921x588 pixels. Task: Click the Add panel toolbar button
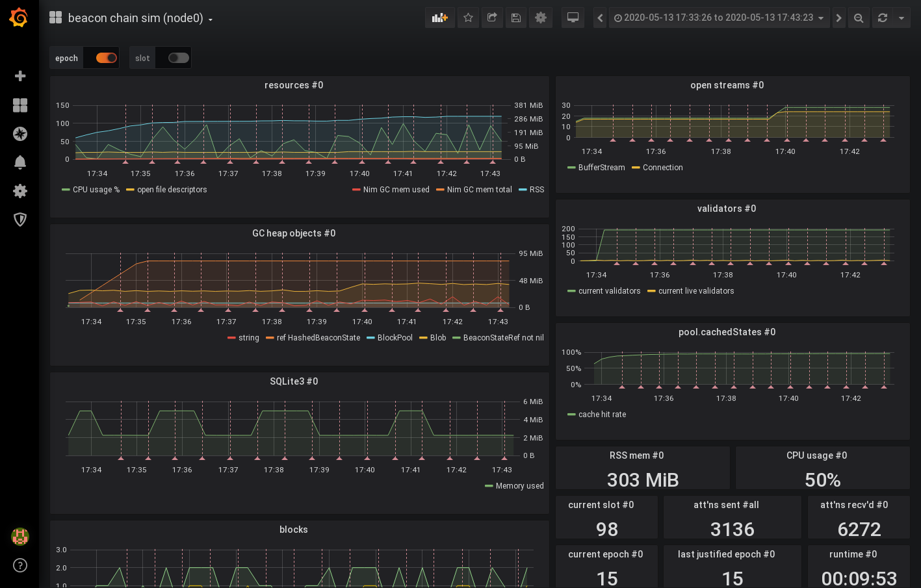tap(440, 18)
